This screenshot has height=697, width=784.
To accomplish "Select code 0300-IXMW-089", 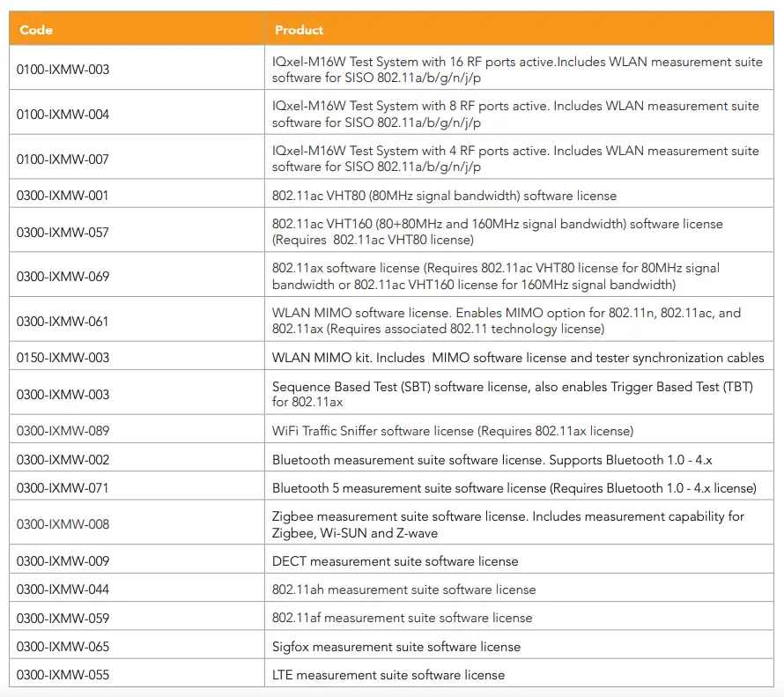I will (63, 431).
